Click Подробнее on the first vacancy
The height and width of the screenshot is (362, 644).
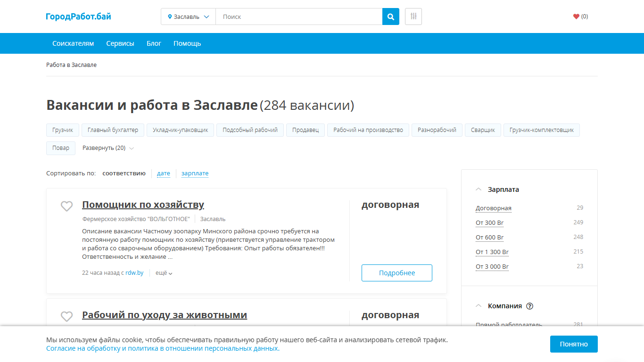click(x=397, y=273)
